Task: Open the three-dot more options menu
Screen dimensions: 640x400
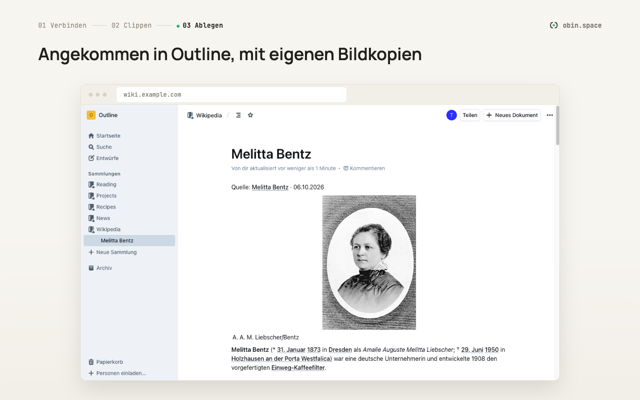Action: [x=550, y=115]
